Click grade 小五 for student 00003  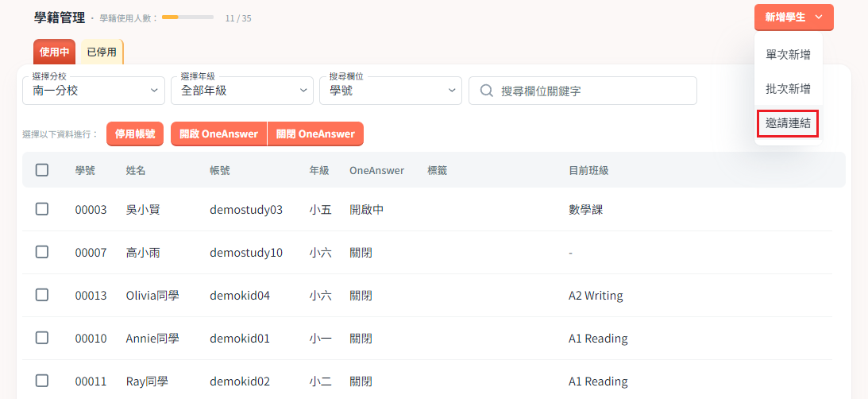[321, 210]
